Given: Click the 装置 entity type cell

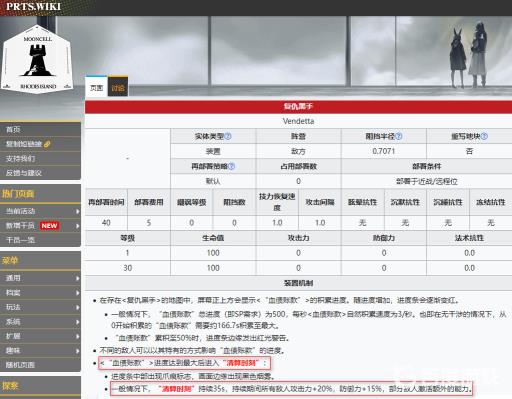Looking at the screenshot, I should point(213,151).
